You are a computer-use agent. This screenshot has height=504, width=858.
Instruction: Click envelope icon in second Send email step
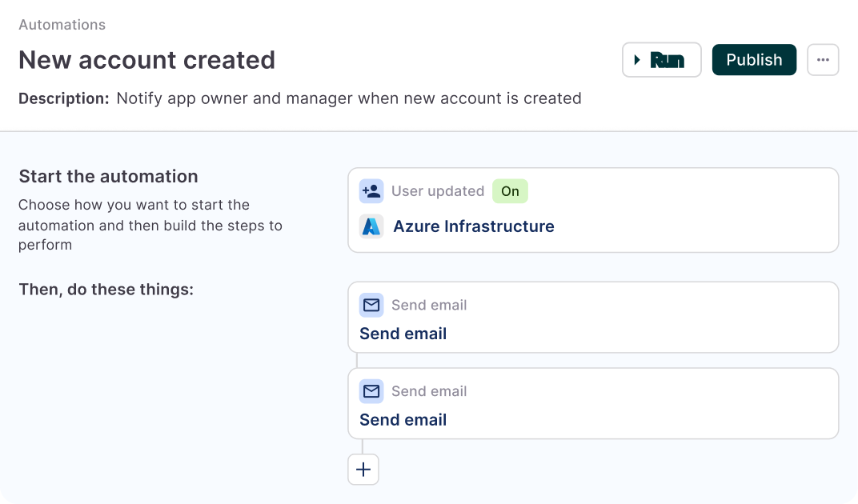371,391
